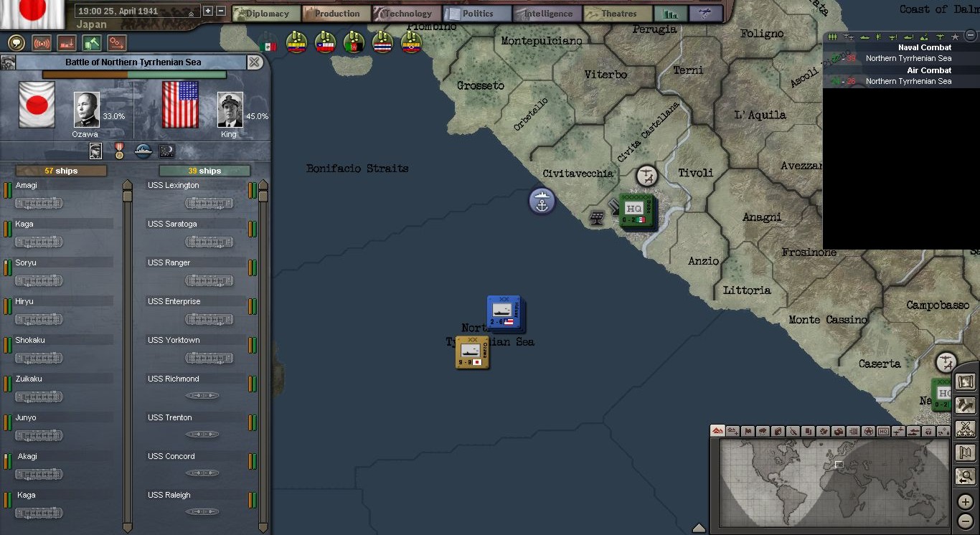Viewport: 980px width, 535px height.
Task: Toggle the star filter in the outliner
Action: coord(955,37)
